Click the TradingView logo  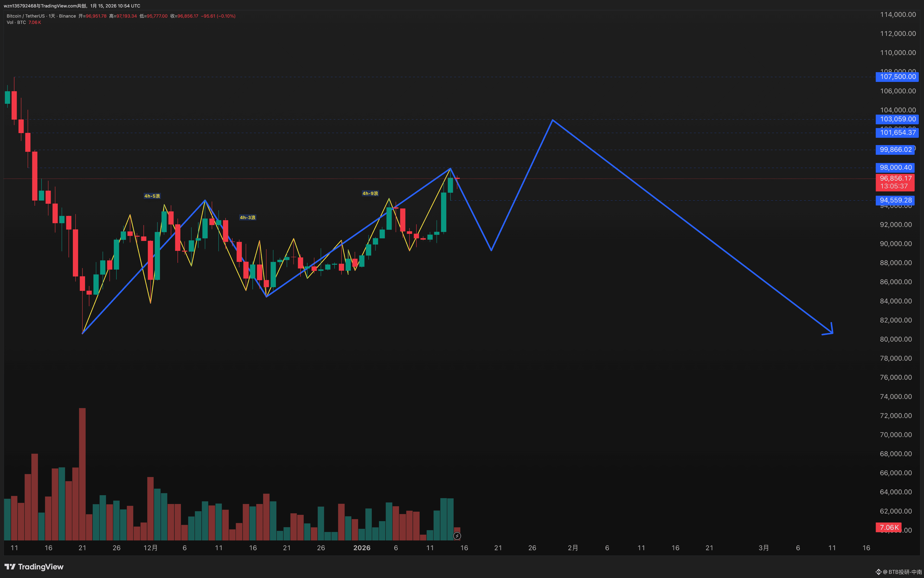click(34, 566)
